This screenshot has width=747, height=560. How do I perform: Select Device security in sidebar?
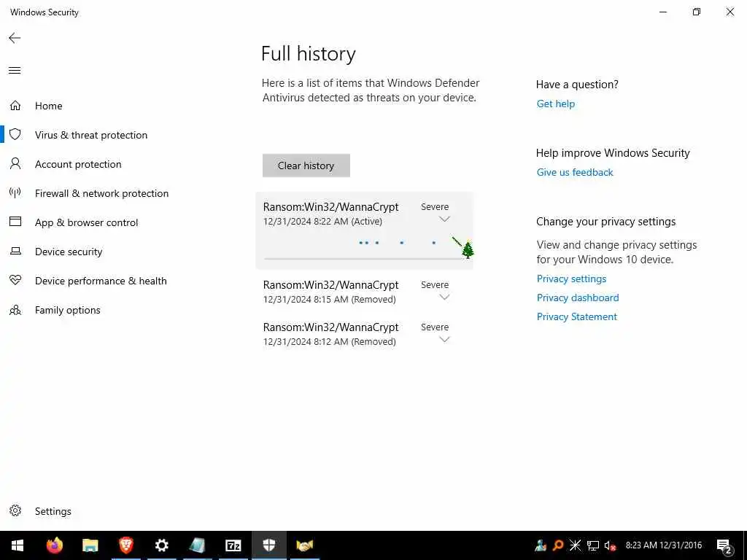[x=69, y=252]
